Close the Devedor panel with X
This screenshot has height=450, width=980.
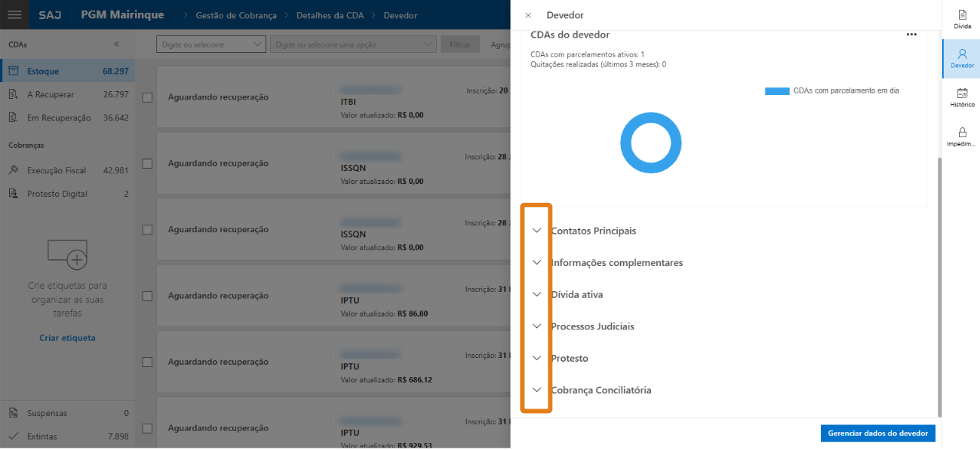[x=528, y=15]
